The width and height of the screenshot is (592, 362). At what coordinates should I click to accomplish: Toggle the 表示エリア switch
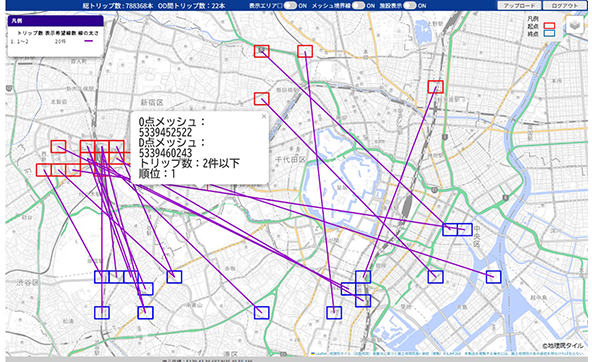click(290, 6)
